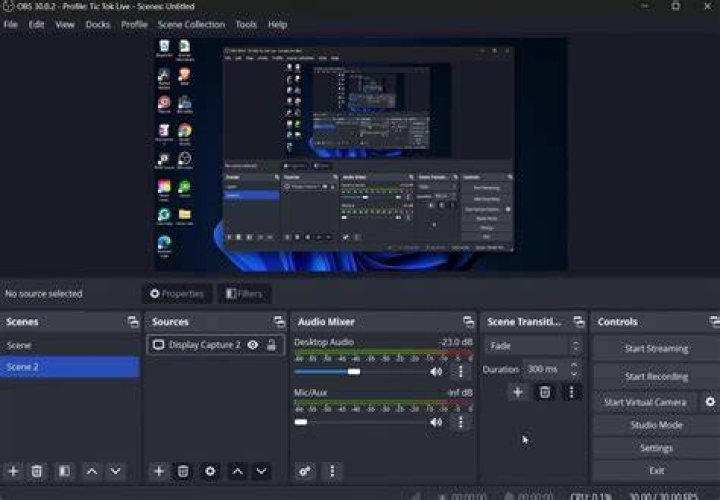Image resolution: width=720 pixels, height=500 pixels.
Task: Open source properties gear in Sources panel
Action: click(x=210, y=471)
